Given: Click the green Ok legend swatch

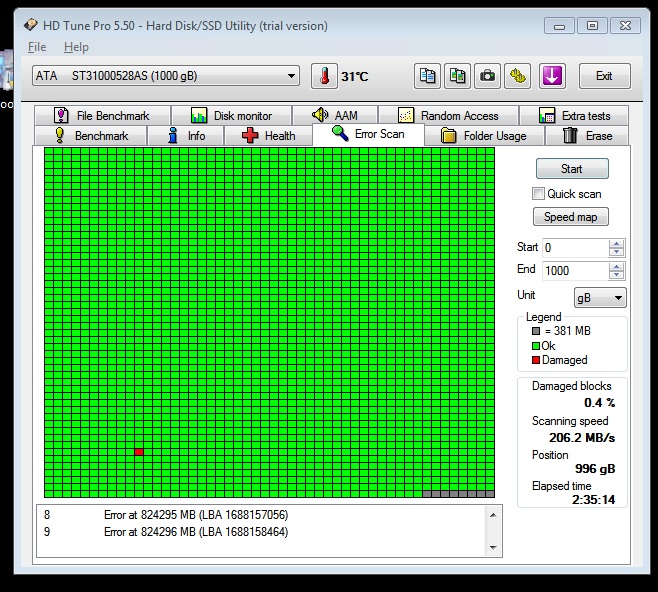Looking at the screenshot, I should coord(536,346).
